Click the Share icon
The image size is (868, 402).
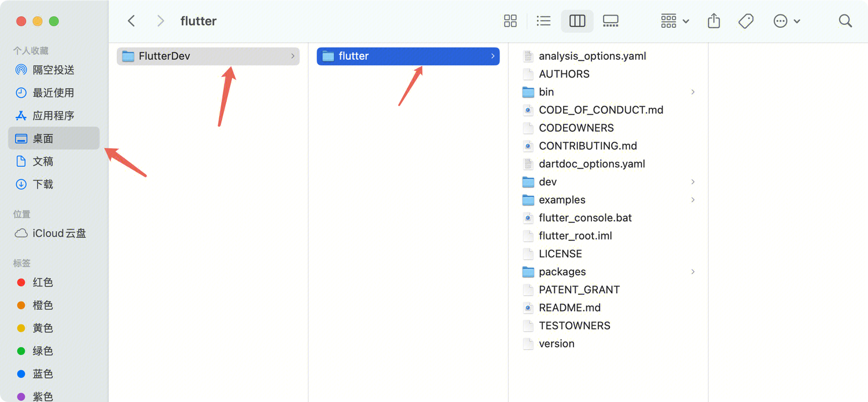713,21
